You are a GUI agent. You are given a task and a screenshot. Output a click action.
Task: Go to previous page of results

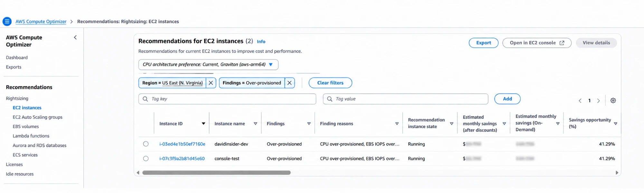tap(580, 101)
